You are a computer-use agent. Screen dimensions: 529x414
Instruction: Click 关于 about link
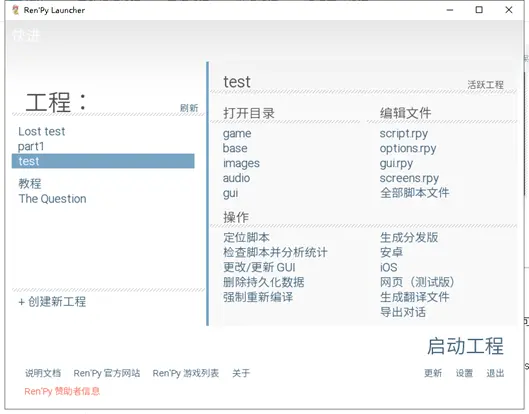point(241,373)
